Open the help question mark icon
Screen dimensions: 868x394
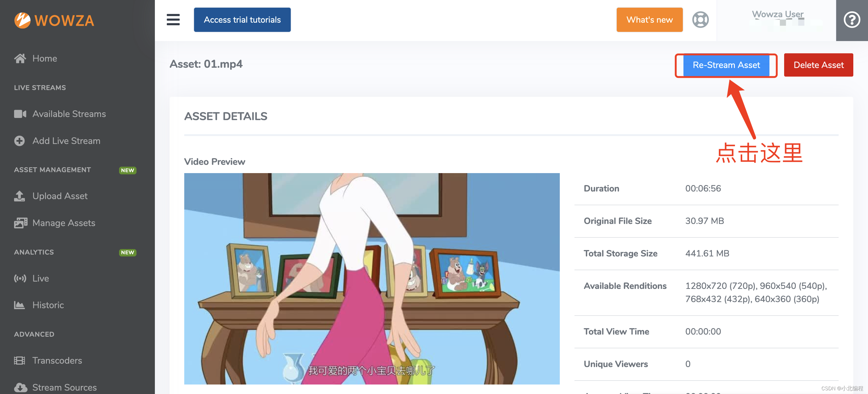[x=852, y=20]
